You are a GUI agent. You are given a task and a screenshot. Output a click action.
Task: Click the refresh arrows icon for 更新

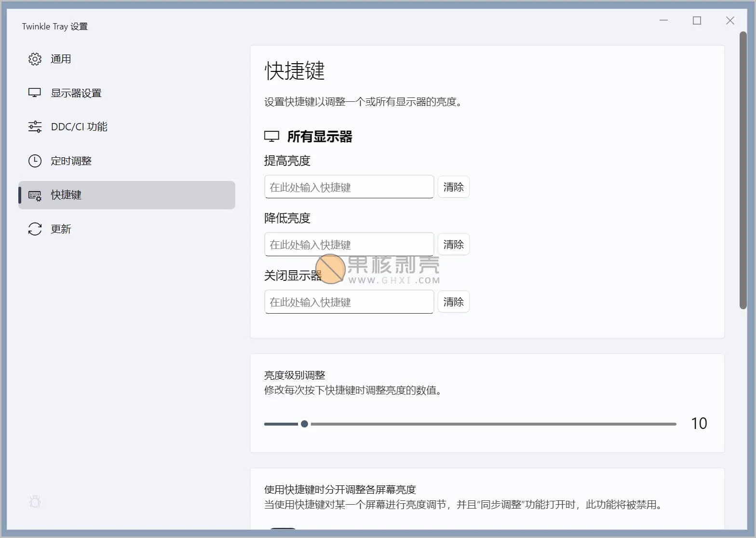click(35, 229)
